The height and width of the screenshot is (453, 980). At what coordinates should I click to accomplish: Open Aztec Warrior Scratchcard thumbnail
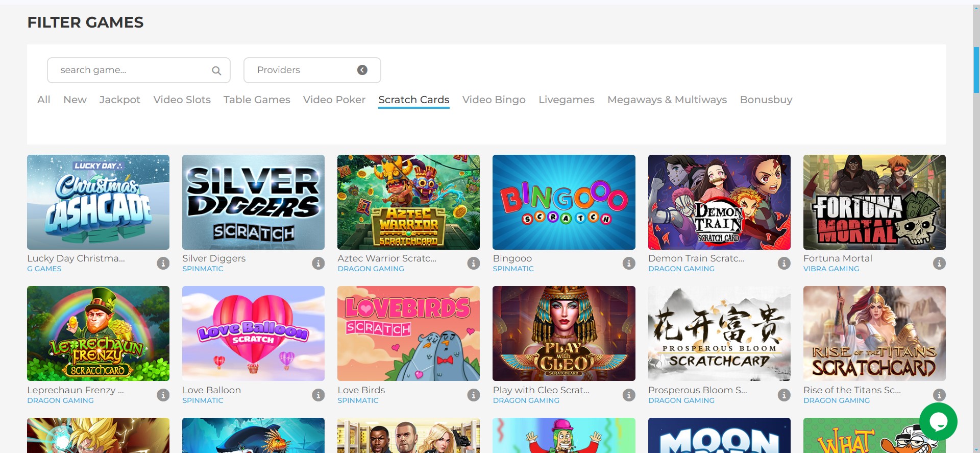point(408,202)
